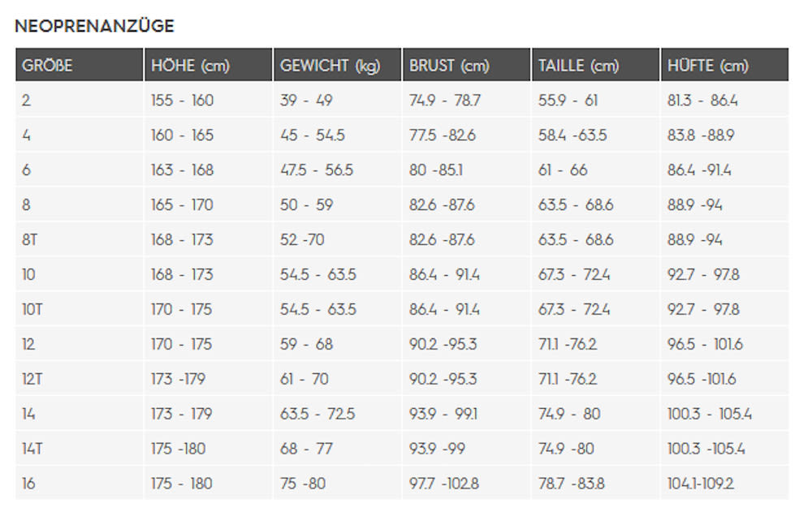Screen dimensions: 812x529
Task: Select the GEWICHT (kg) column header
Action: click(x=337, y=65)
